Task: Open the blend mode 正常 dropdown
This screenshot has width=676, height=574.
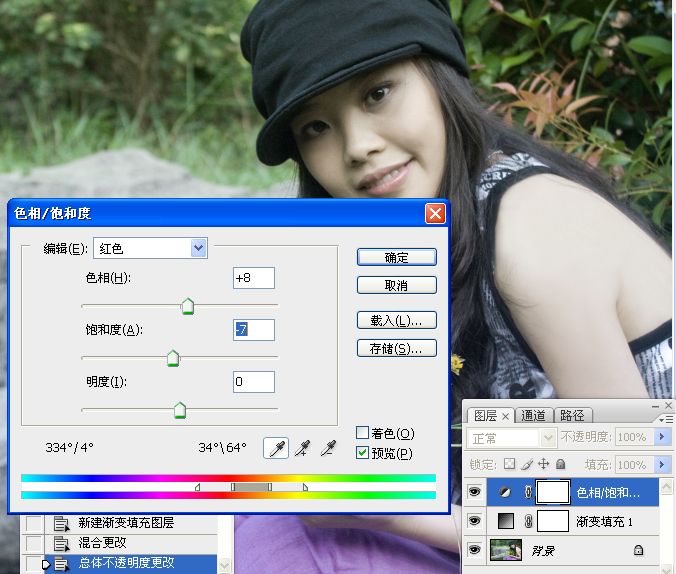Action: [548, 438]
